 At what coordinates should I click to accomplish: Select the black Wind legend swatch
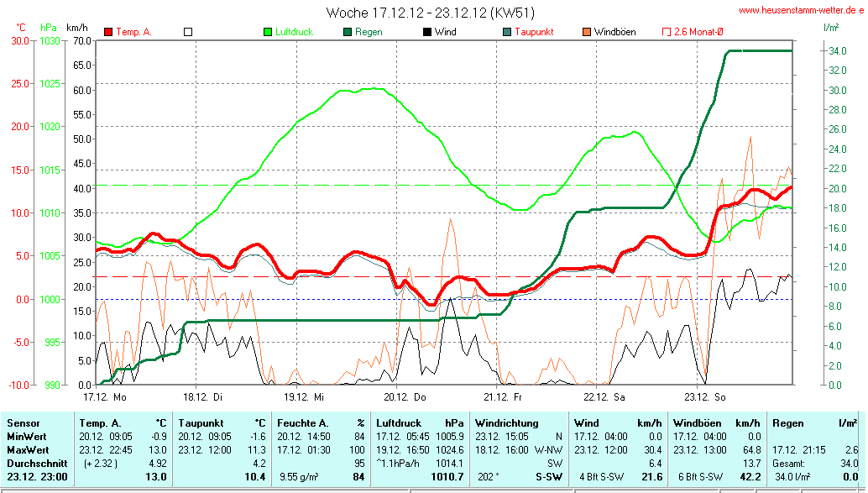point(426,32)
